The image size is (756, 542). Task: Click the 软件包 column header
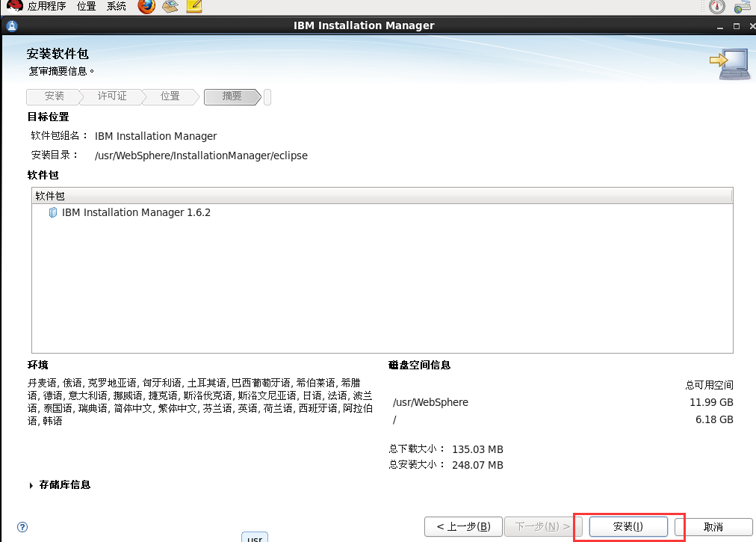(382, 196)
